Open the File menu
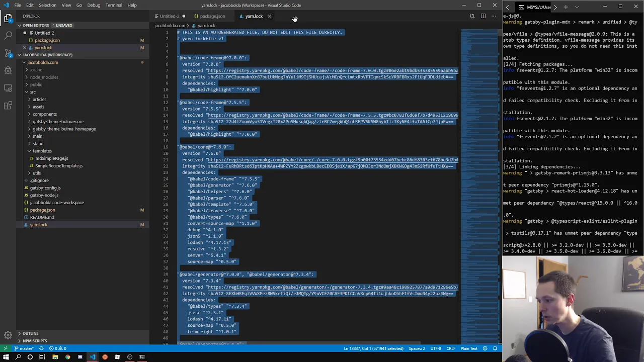The image size is (644, 362). 18,5
